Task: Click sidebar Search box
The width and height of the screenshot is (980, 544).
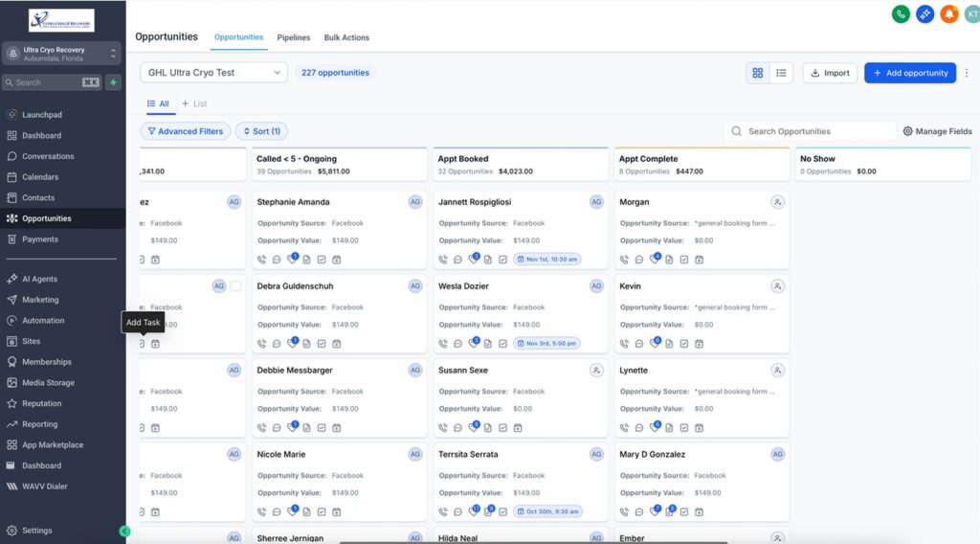Action: [x=52, y=82]
